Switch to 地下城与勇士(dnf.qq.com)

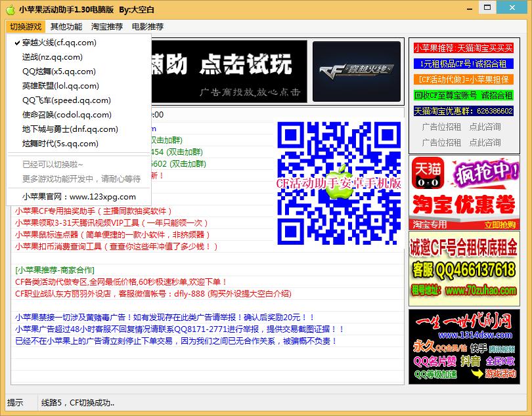click(x=79, y=129)
